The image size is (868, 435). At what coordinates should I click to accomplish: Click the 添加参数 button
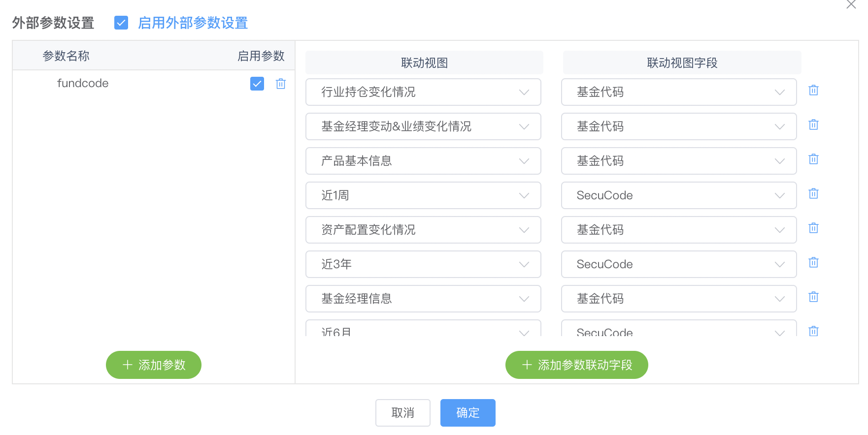pyautogui.click(x=153, y=365)
